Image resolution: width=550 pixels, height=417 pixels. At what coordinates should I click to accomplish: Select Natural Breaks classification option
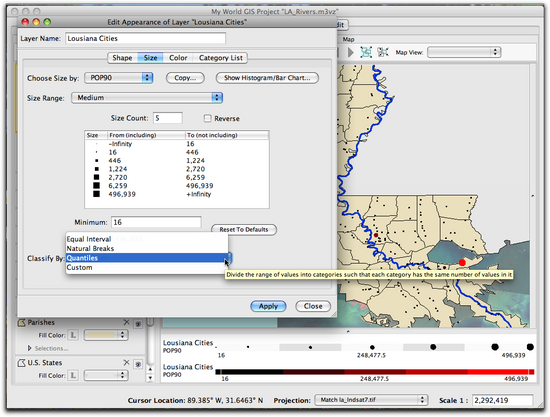pyautogui.click(x=147, y=249)
